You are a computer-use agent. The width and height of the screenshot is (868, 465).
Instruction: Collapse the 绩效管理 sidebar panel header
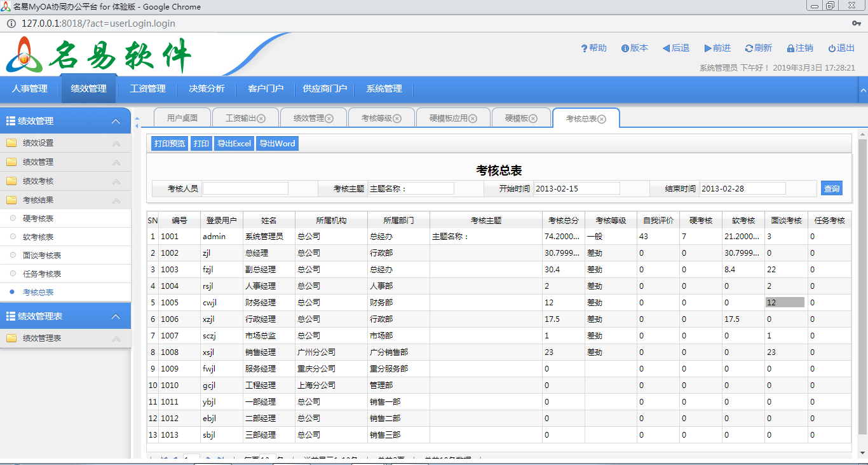pos(116,121)
